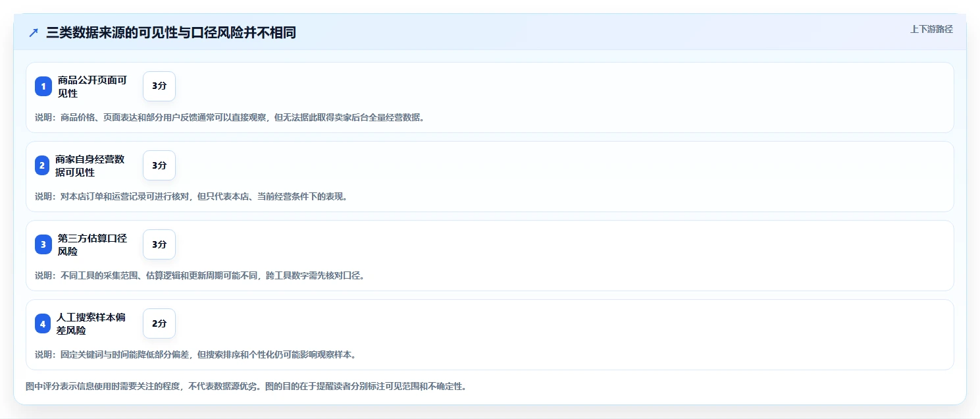The width and height of the screenshot is (980, 419).
Task: Click the 2分 score for 人工搜索样本偏差风险
Action: click(159, 323)
